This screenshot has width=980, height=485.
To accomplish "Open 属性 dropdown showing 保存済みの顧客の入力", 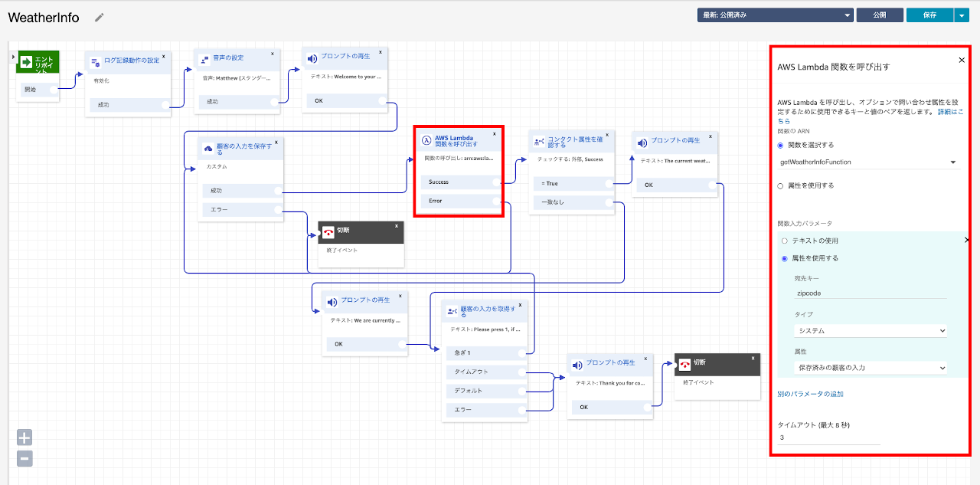I will click(871, 368).
